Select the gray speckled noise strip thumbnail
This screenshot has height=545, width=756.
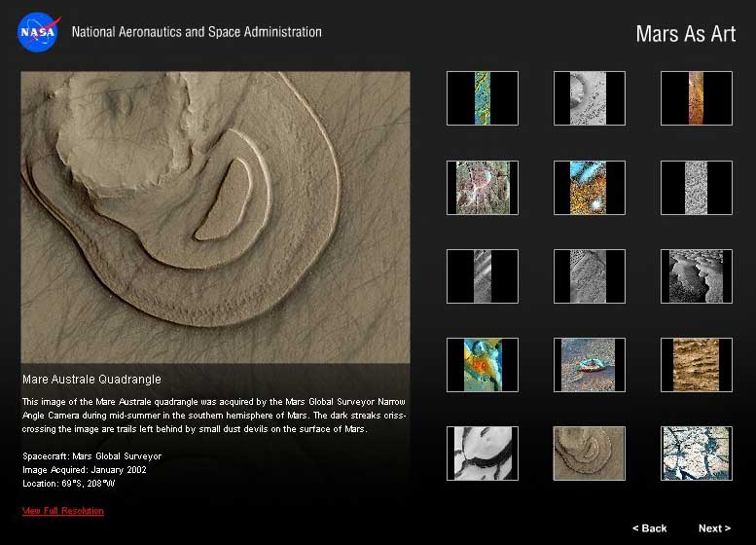coord(697,188)
